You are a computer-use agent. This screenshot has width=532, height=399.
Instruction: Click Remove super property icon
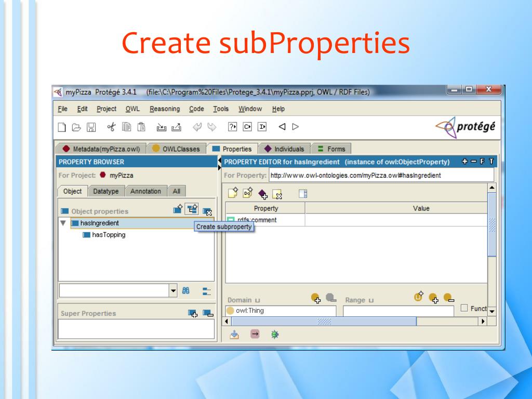[208, 313]
